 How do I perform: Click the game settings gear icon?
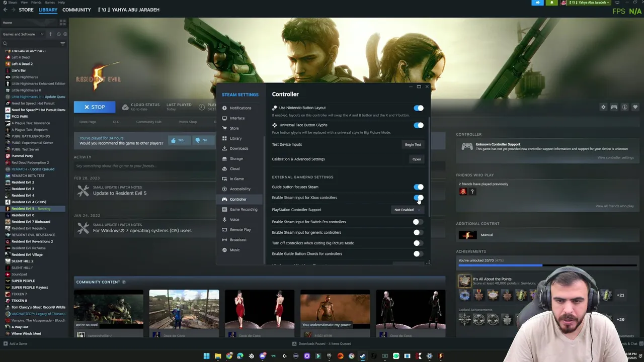603,107
